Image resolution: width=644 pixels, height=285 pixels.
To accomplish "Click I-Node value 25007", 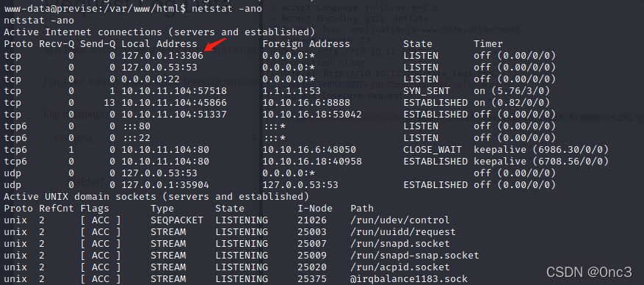I will pyautogui.click(x=312, y=244).
